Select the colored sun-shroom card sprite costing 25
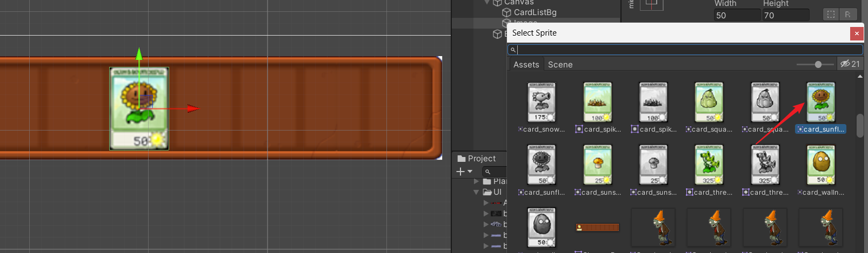 [x=597, y=165]
